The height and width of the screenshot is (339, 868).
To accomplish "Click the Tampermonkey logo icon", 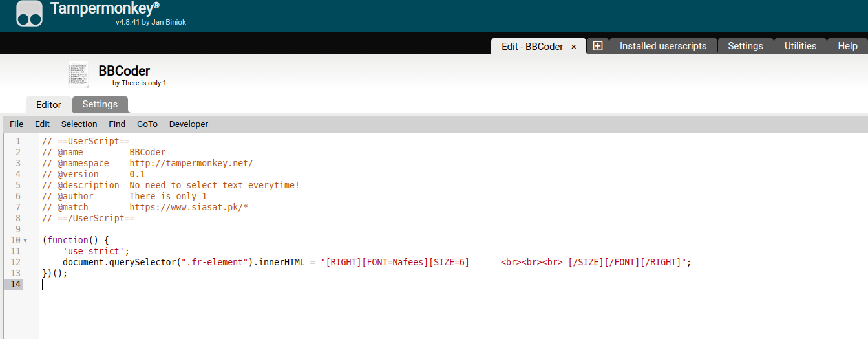I will pos(29,14).
